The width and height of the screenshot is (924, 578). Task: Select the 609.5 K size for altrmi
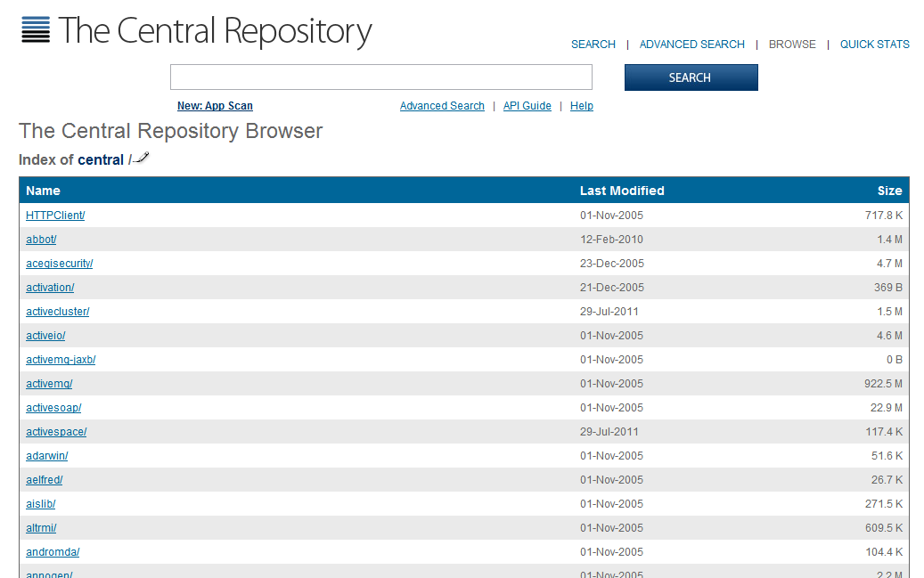884,528
